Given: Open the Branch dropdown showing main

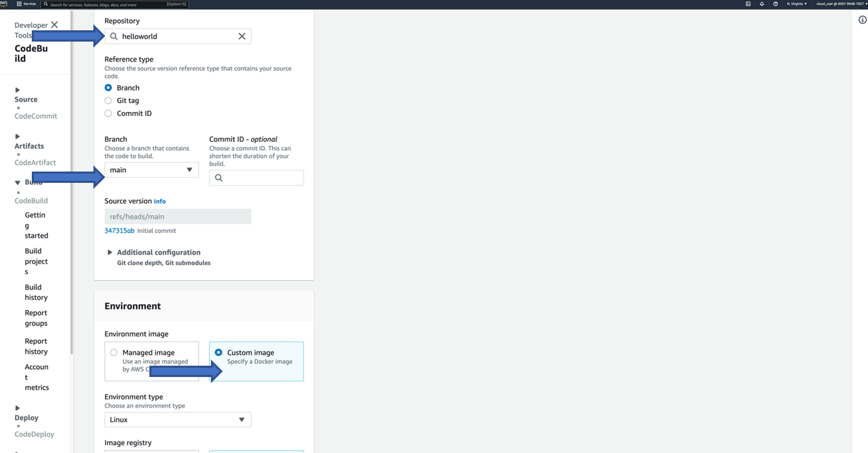Looking at the screenshot, I should pyautogui.click(x=151, y=170).
